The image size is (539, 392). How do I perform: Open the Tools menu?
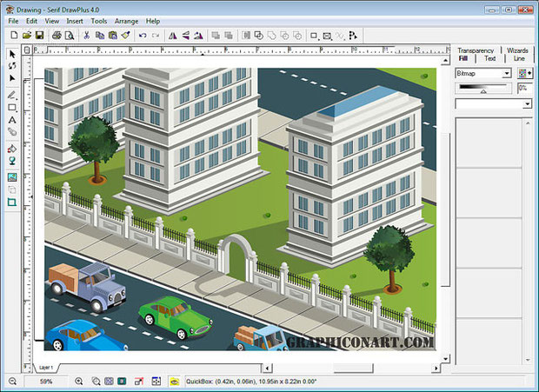98,21
